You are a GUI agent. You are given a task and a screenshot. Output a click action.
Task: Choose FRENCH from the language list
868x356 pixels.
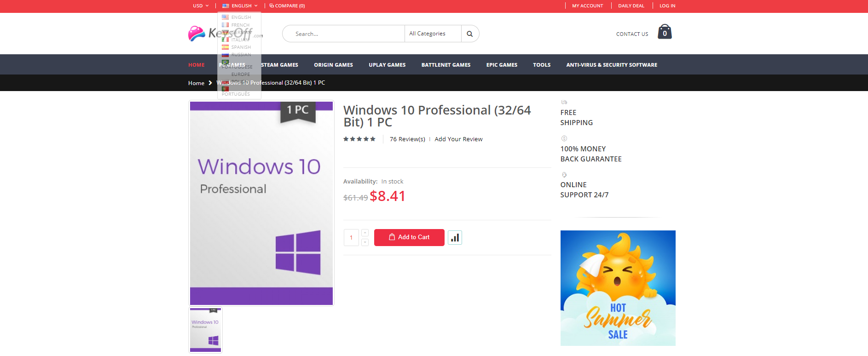(x=236, y=25)
